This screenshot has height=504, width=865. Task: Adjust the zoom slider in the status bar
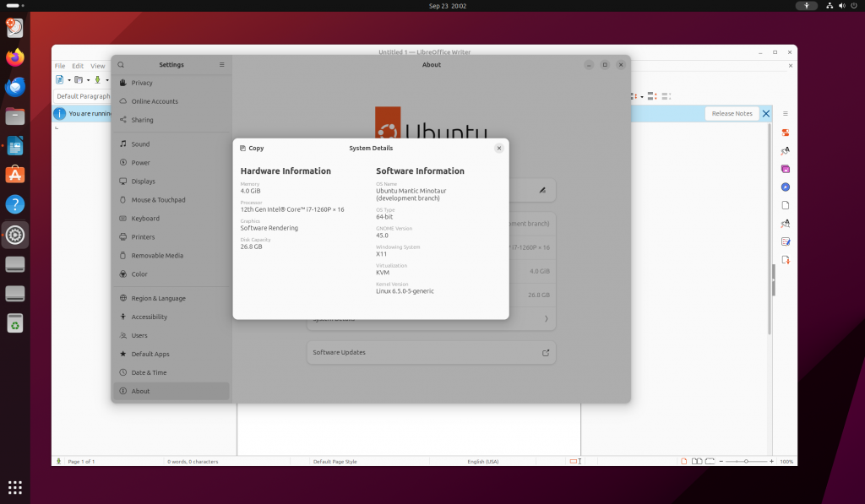[747, 462]
